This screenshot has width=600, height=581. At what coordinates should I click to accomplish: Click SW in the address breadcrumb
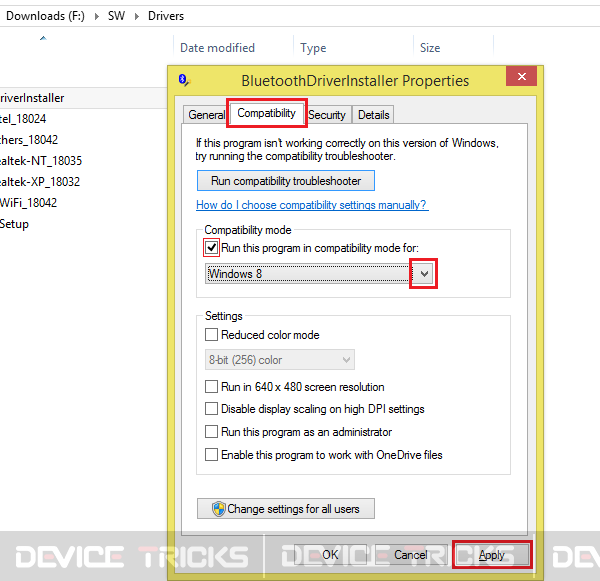coord(116,16)
